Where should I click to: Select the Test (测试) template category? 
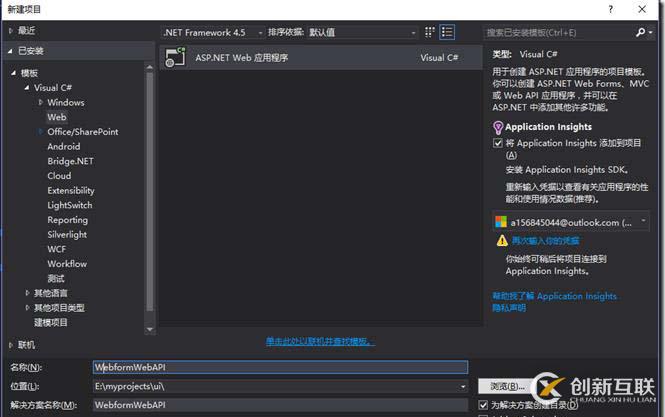tap(56, 278)
